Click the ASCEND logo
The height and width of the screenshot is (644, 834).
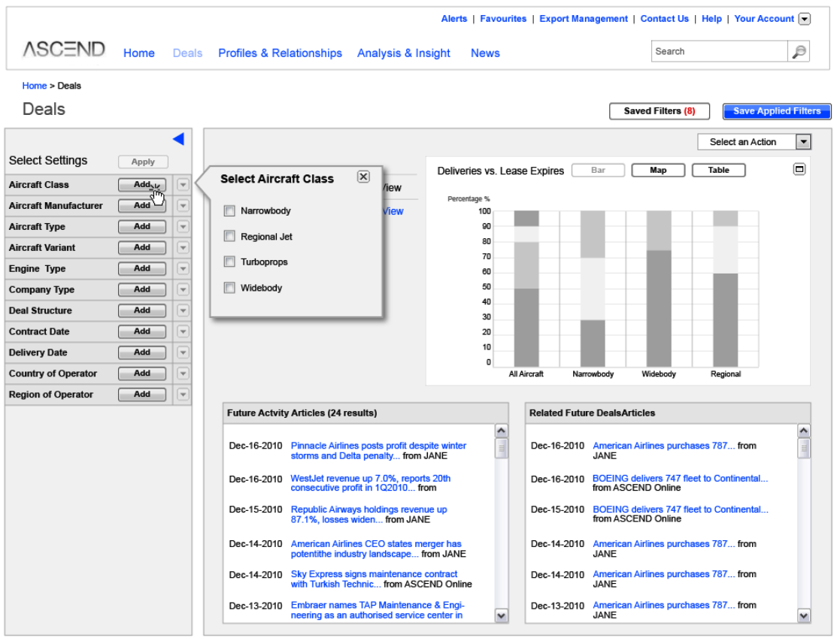tap(64, 50)
